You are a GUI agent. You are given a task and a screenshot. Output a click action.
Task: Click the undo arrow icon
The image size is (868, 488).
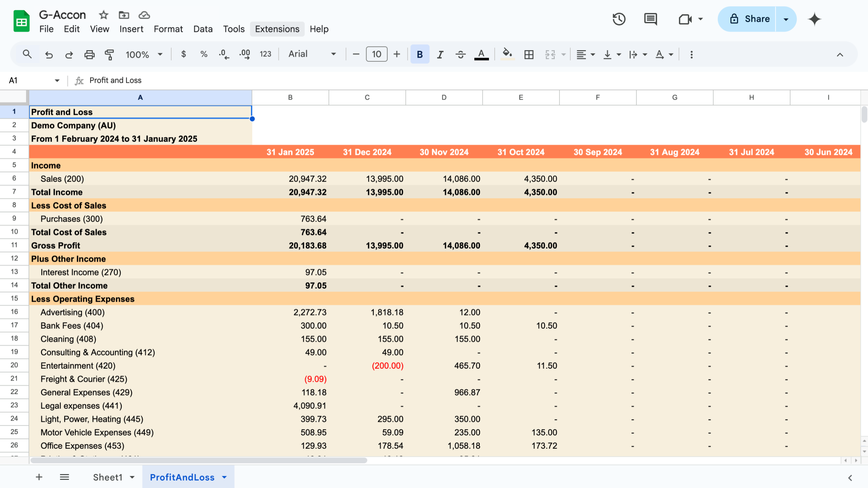point(49,54)
